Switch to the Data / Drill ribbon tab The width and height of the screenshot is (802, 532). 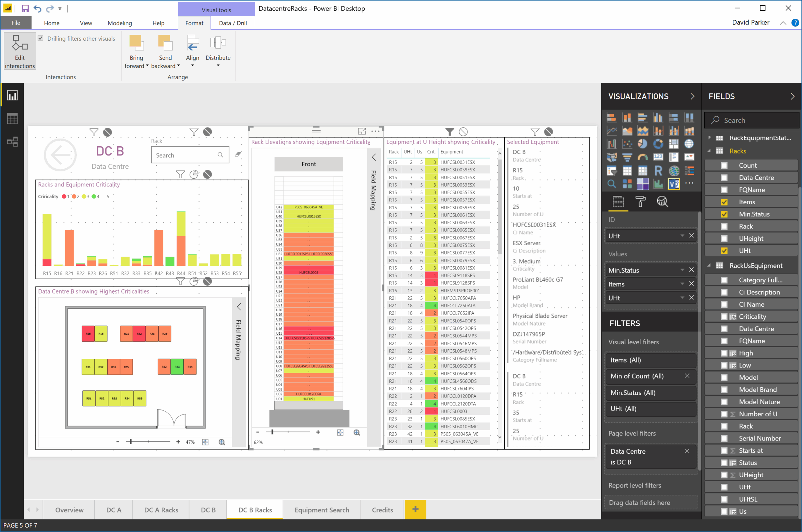click(233, 23)
